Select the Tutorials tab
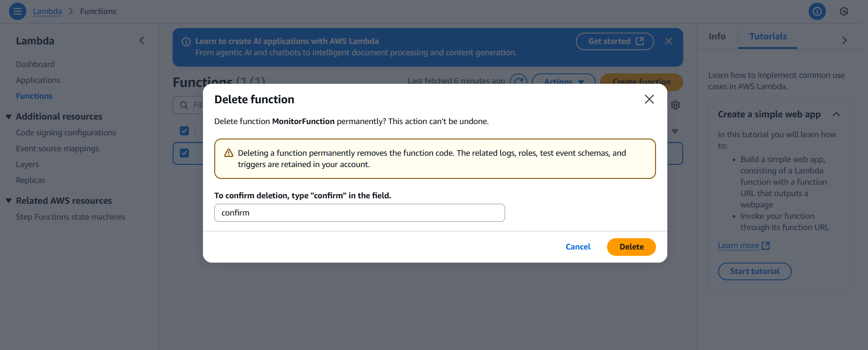Viewport: 868px width, 350px height. (767, 37)
